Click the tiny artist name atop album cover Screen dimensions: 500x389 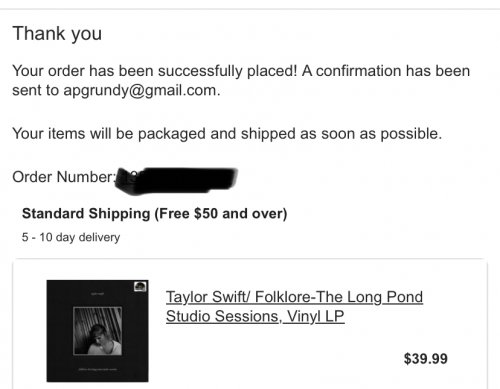click(95, 294)
